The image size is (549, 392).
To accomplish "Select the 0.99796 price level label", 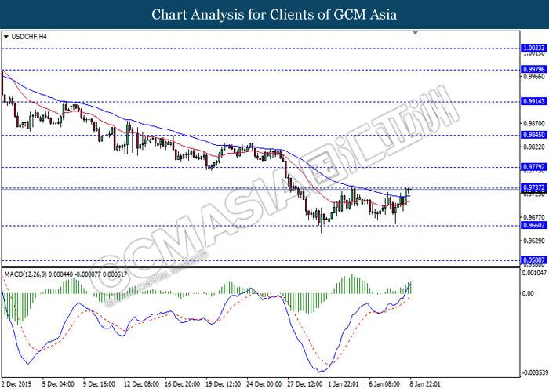I will pyautogui.click(x=533, y=69).
